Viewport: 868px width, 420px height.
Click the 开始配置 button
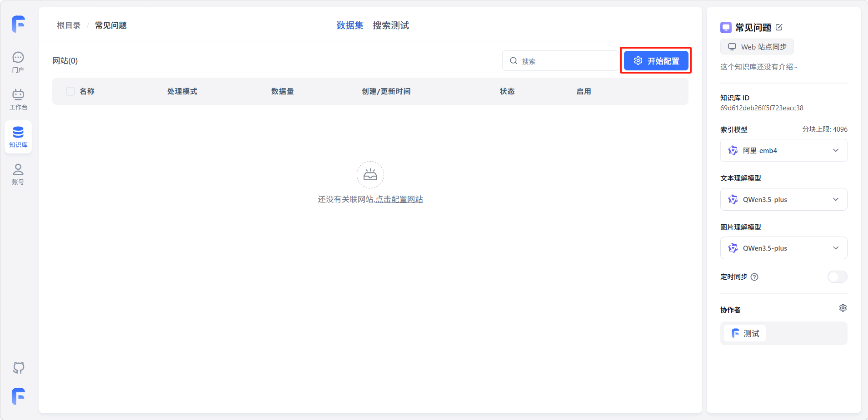point(656,61)
